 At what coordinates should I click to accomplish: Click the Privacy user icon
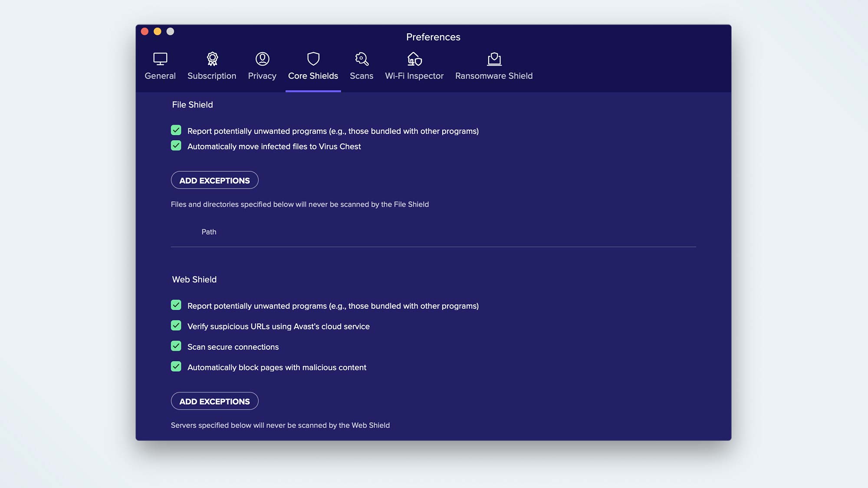pos(262,59)
